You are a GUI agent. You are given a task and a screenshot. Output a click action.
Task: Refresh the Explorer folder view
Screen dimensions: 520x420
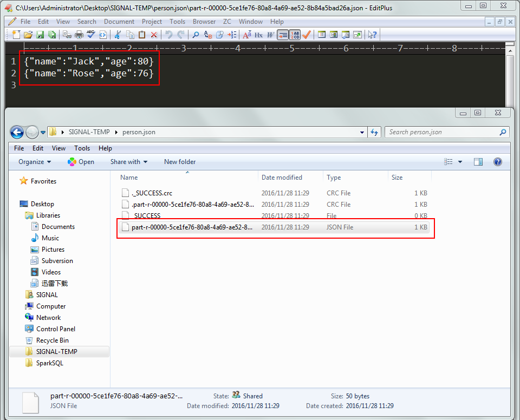tap(374, 132)
